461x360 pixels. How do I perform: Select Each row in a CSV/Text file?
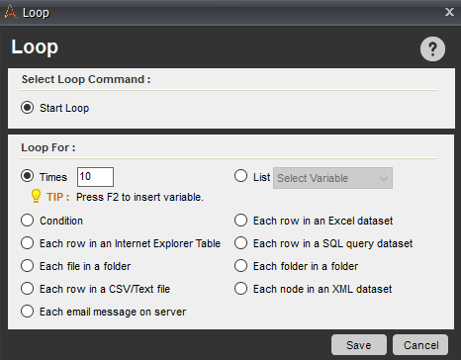pyautogui.click(x=27, y=289)
